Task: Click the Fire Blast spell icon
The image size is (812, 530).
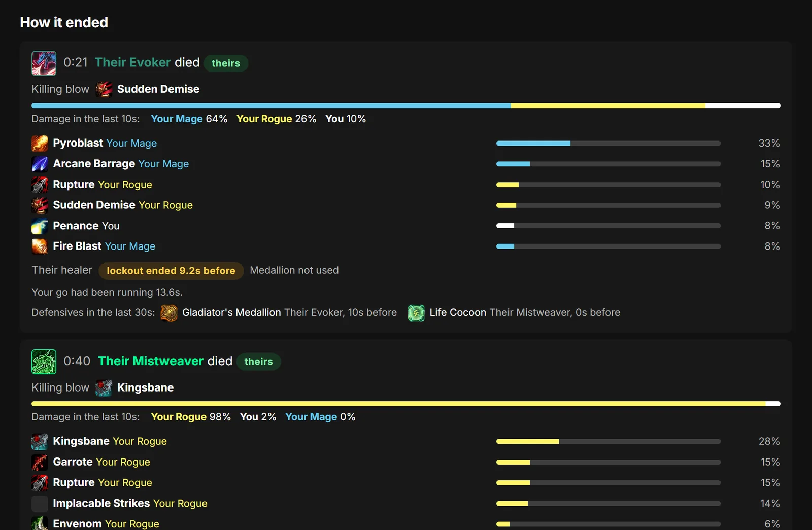Action: tap(40, 246)
